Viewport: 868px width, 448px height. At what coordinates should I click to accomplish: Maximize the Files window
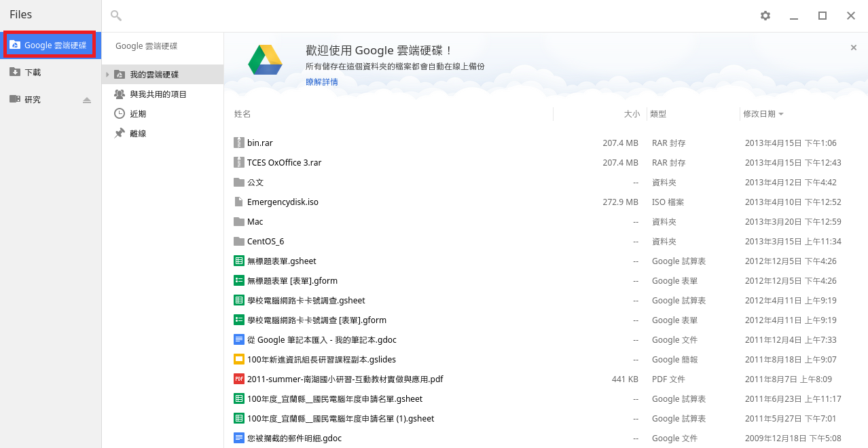click(x=822, y=16)
